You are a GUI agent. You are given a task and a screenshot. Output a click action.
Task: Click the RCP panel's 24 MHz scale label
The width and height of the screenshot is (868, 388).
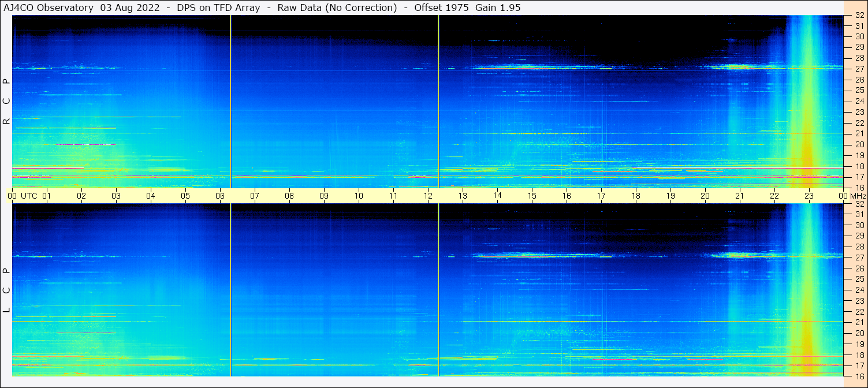[859, 101]
